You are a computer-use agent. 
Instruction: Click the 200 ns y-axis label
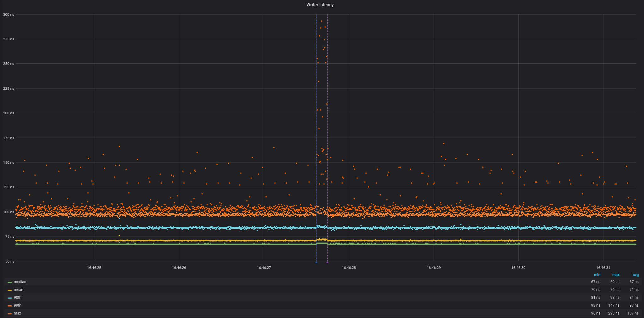8,113
